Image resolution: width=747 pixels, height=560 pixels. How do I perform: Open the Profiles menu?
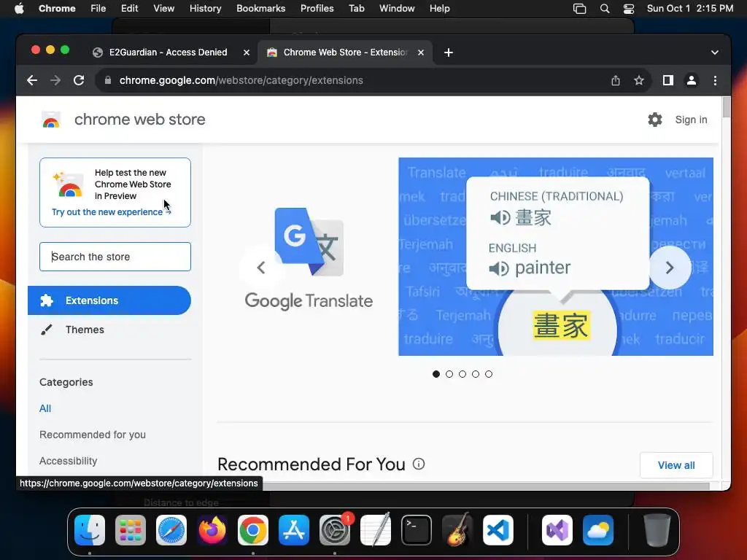pos(317,9)
